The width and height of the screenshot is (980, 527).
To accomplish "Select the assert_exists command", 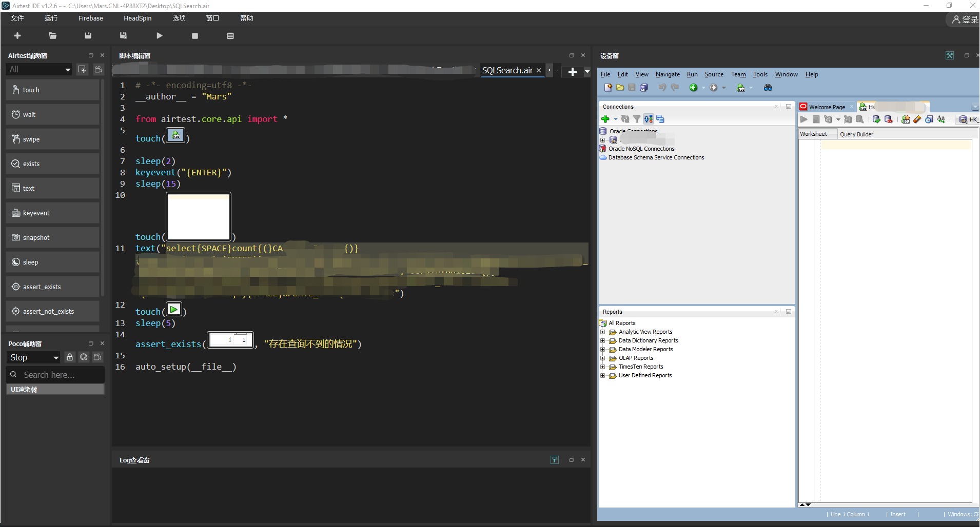I will (53, 287).
